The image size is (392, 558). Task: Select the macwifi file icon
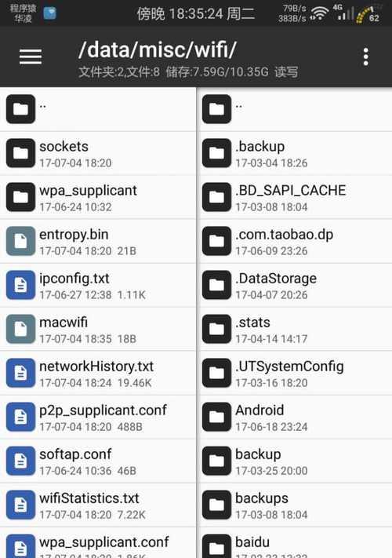click(x=20, y=329)
